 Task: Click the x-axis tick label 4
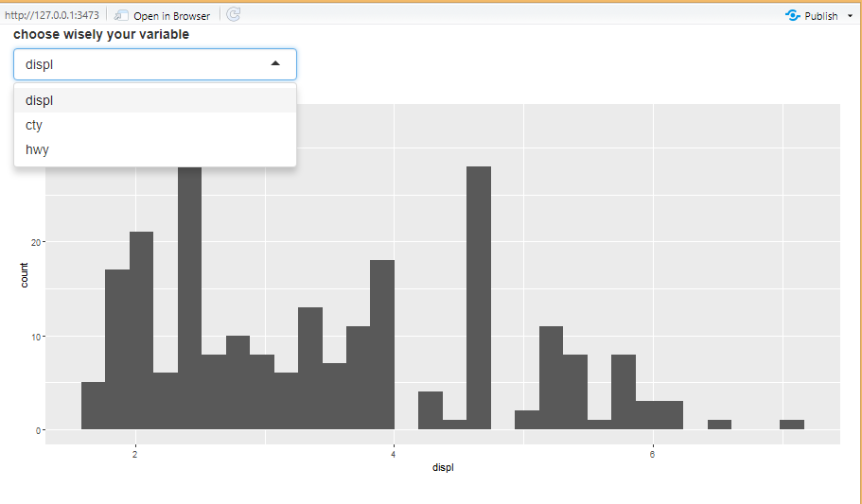394,455
